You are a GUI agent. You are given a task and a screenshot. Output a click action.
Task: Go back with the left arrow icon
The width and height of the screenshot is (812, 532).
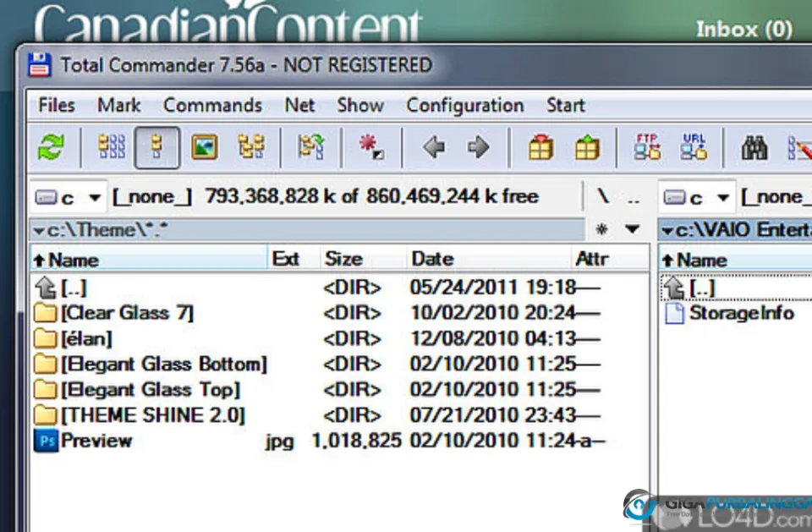433,148
